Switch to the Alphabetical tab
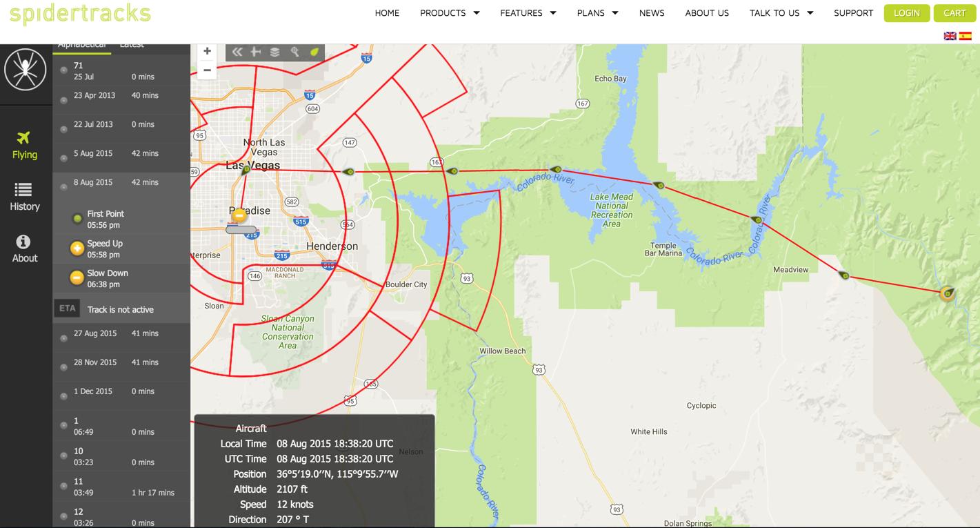980x528 pixels. [x=82, y=46]
